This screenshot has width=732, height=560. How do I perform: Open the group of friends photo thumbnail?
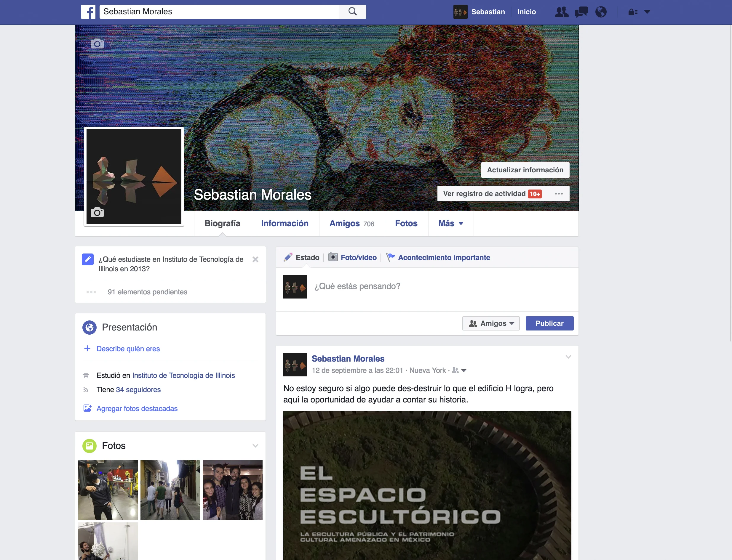point(233,490)
